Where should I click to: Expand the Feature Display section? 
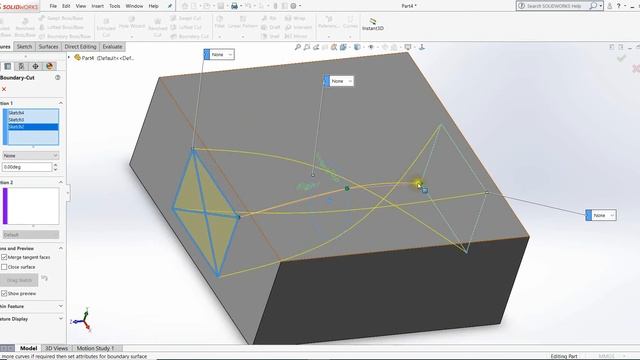click(x=61, y=319)
